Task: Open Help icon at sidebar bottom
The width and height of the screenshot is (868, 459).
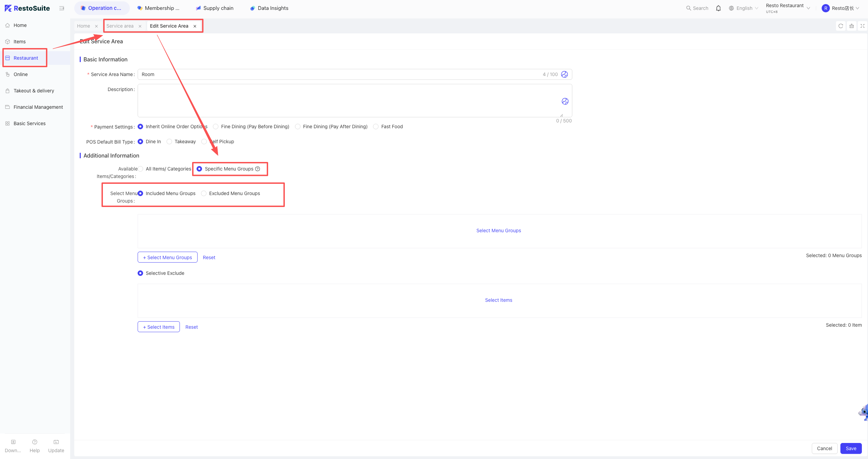Action: [35, 446]
